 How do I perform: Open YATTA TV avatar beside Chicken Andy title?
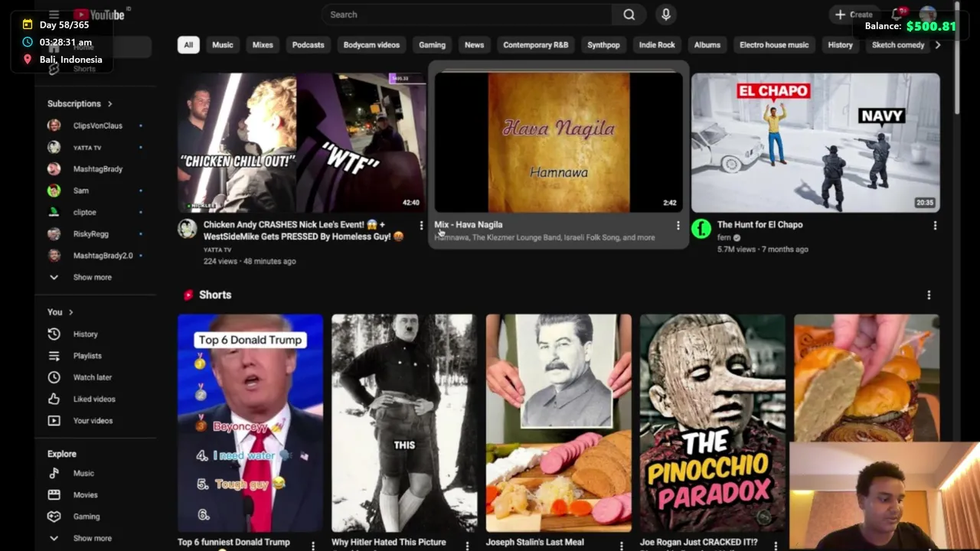(x=188, y=229)
